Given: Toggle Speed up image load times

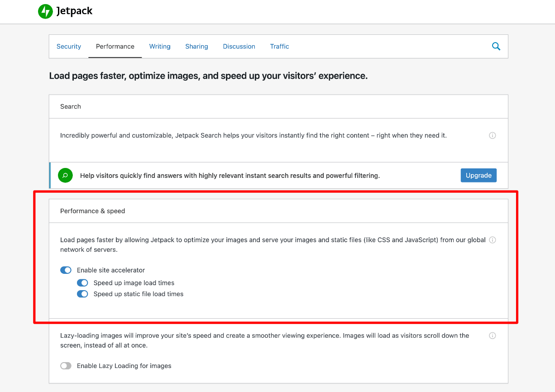Looking at the screenshot, I should coord(82,283).
